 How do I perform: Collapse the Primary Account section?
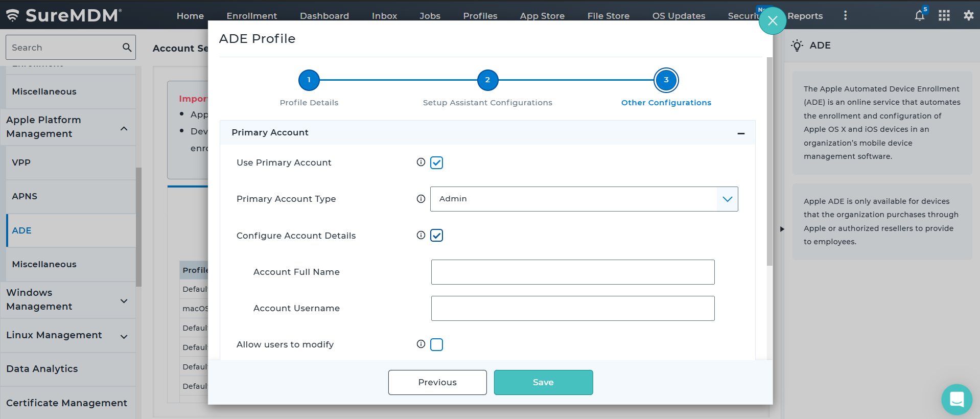740,133
